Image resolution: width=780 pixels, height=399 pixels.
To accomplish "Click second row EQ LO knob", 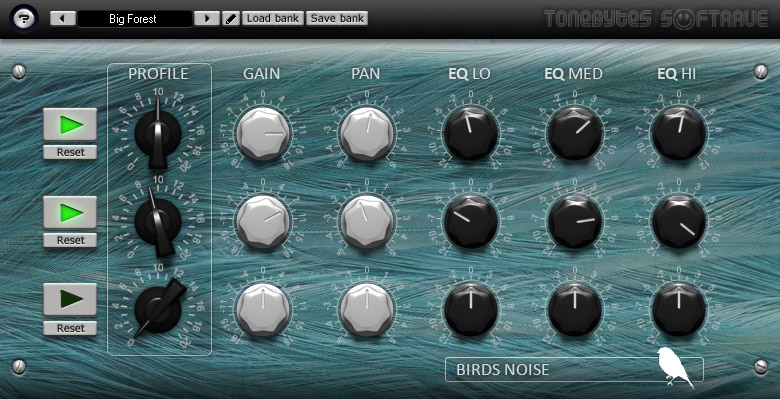I will pos(471,221).
